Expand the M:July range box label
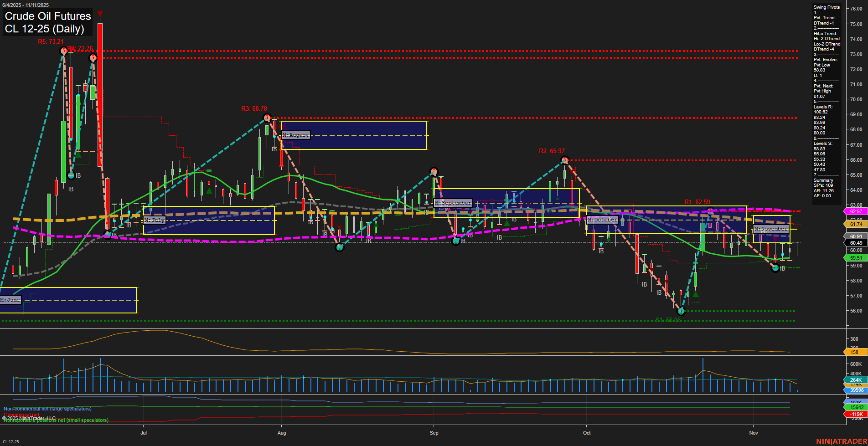The image size is (868, 446). [x=154, y=220]
